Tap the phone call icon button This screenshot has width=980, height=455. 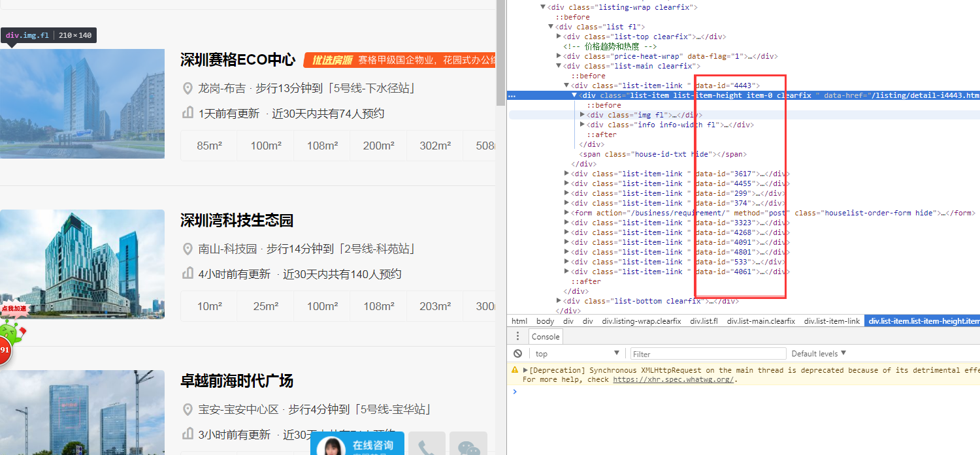click(427, 444)
